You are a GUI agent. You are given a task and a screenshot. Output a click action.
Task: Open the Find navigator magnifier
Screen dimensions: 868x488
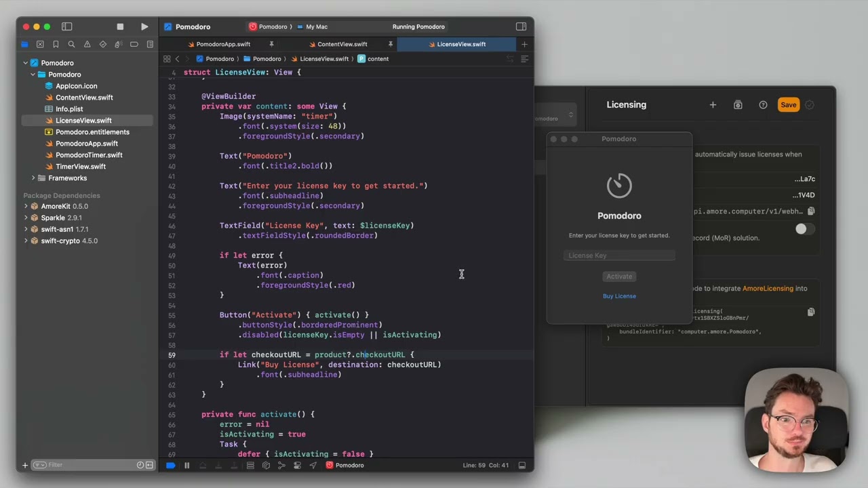[x=71, y=45]
